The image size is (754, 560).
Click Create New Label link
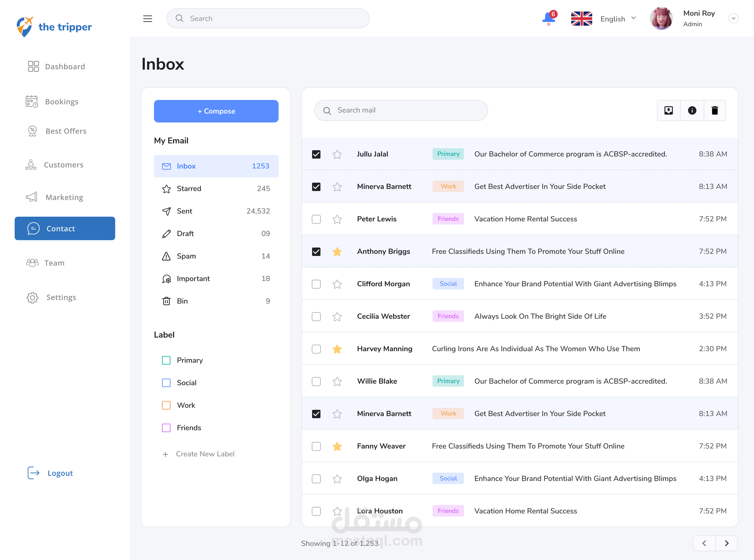(205, 454)
